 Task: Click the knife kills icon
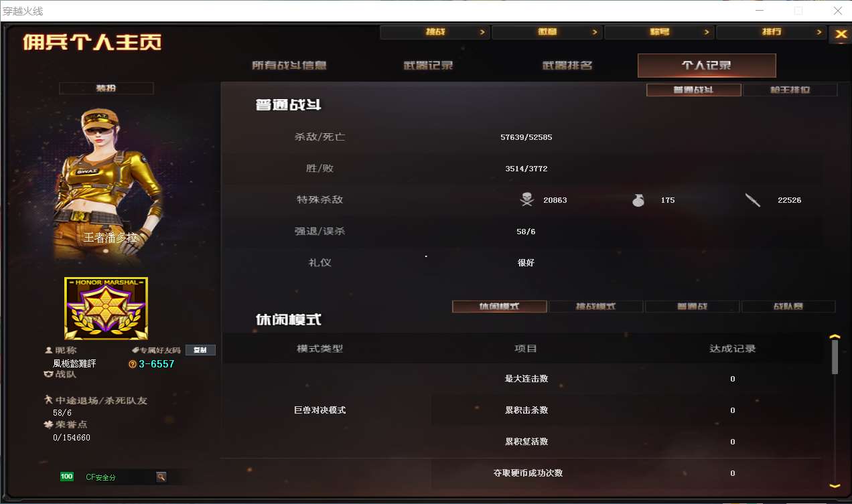coord(753,199)
